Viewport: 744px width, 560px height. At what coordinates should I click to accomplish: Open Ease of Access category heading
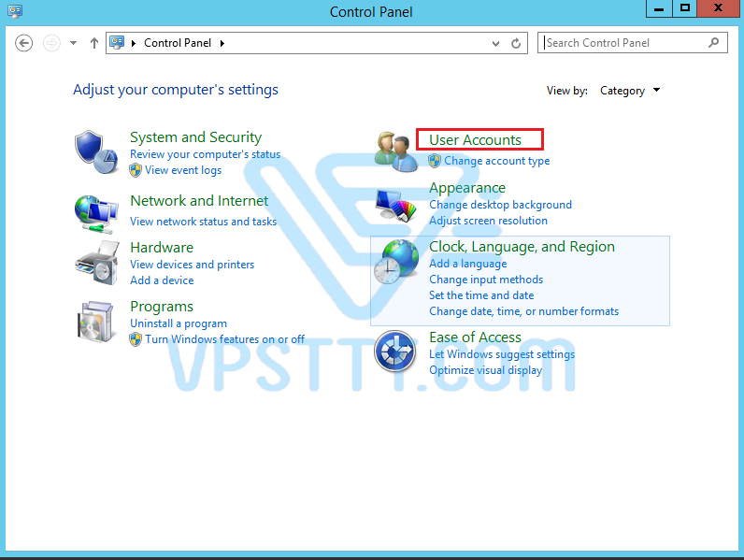point(475,337)
